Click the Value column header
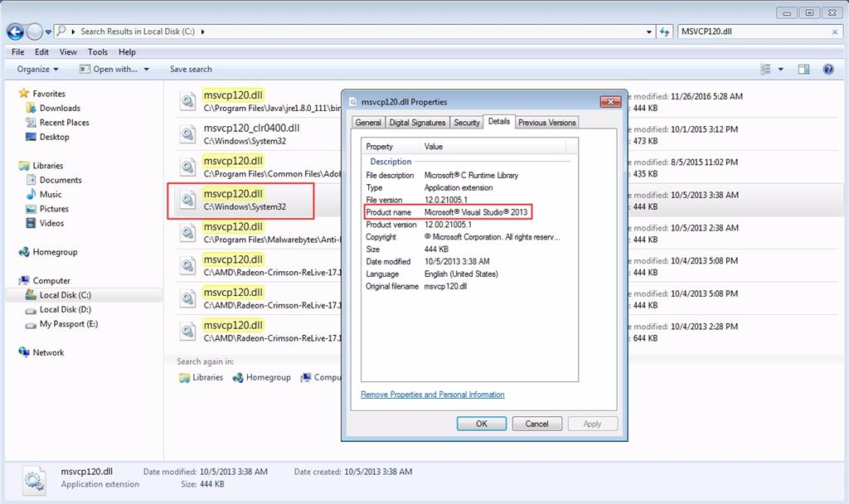This screenshot has width=849, height=504. [x=492, y=147]
